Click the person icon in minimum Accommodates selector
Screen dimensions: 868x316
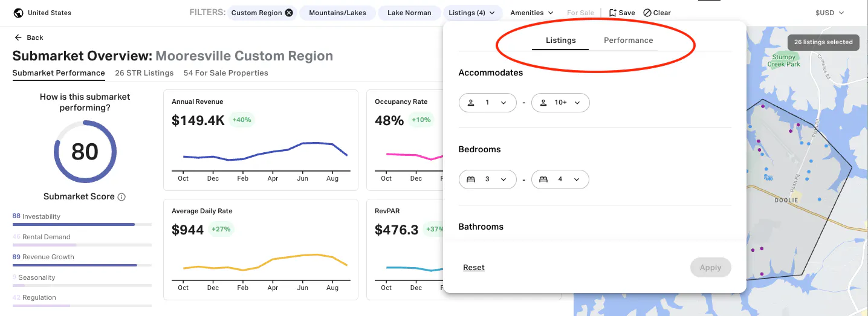click(471, 103)
